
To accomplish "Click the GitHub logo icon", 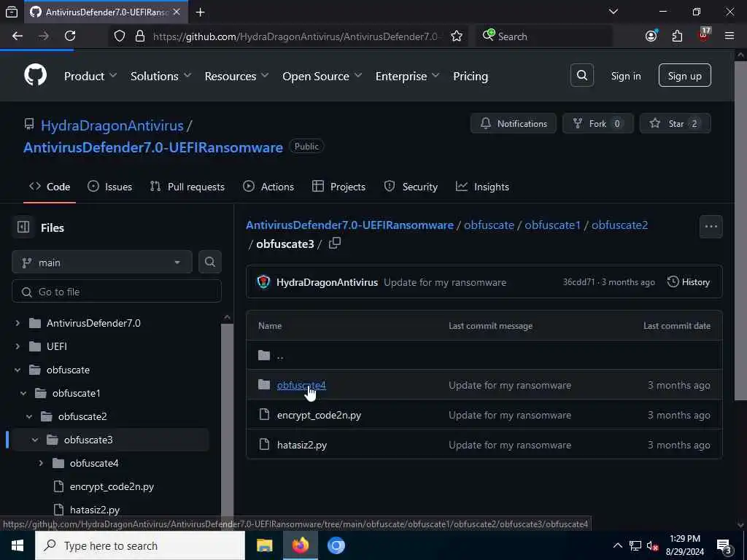I will coord(36,75).
